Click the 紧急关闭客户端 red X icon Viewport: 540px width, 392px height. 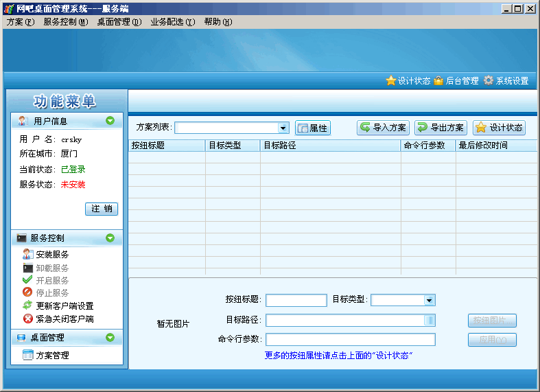(x=28, y=319)
